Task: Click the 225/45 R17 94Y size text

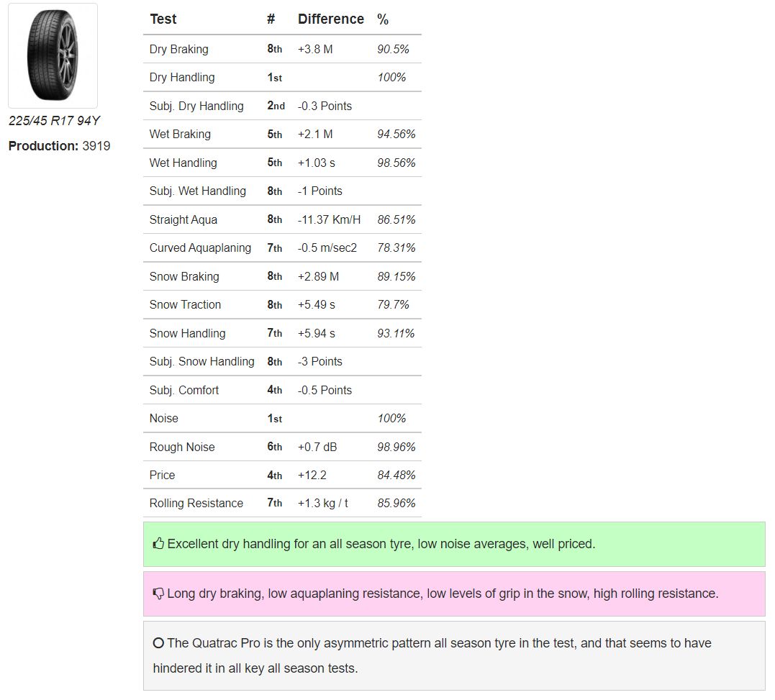Action: (55, 121)
